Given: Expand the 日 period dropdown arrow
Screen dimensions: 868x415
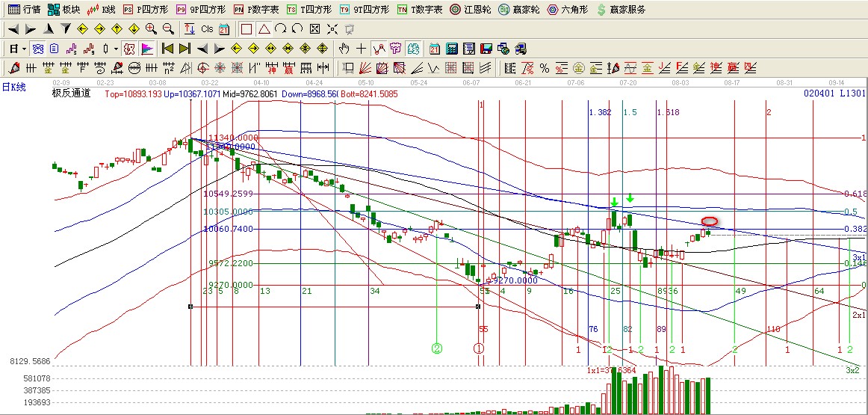Looking at the screenshot, I should (x=24, y=49).
